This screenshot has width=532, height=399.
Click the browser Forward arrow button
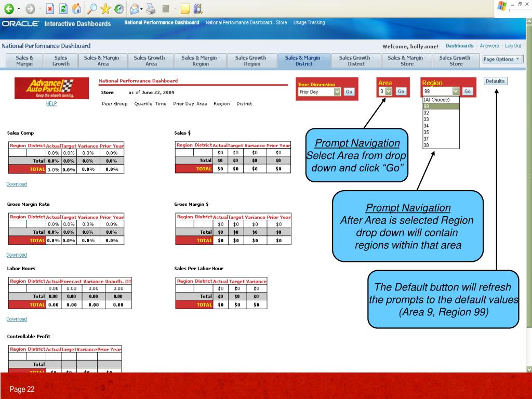(30, 8)
